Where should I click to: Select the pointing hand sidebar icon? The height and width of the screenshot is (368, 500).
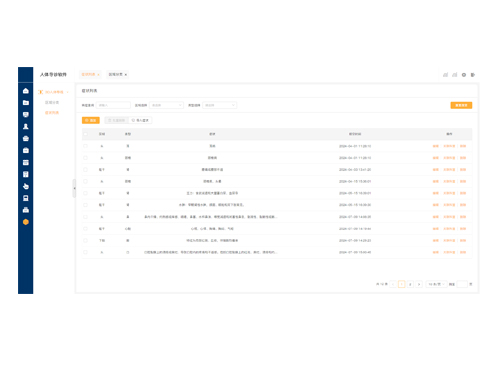coord(26,186)
